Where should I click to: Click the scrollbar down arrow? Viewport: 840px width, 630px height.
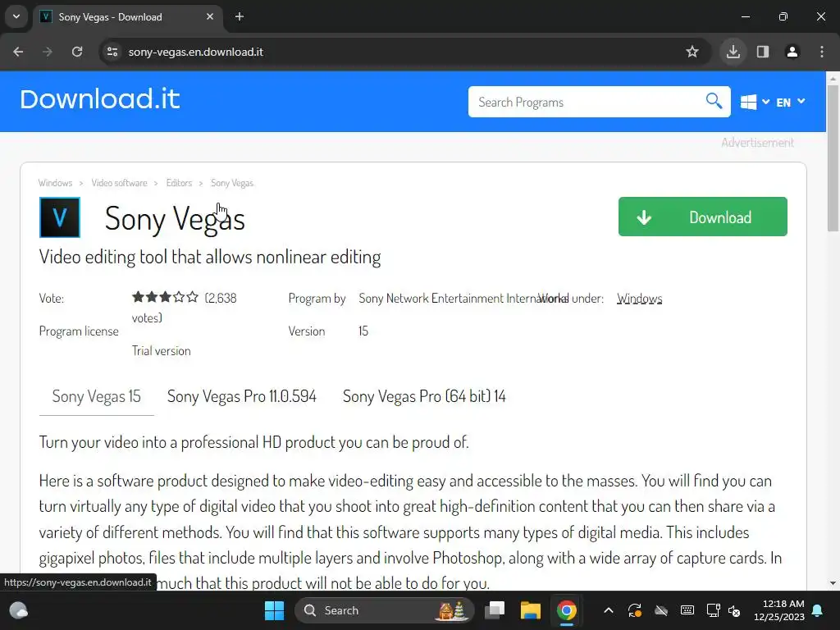[833, 583]
